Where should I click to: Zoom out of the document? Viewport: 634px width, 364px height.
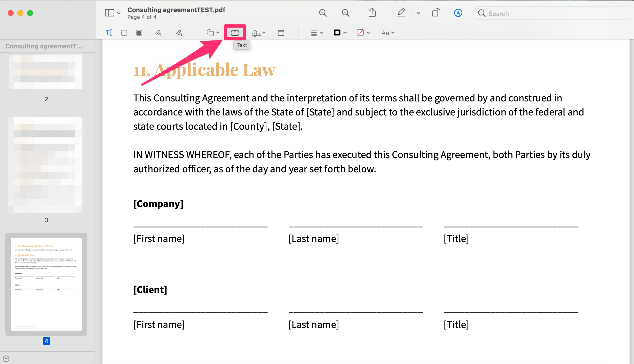(323, 13)
